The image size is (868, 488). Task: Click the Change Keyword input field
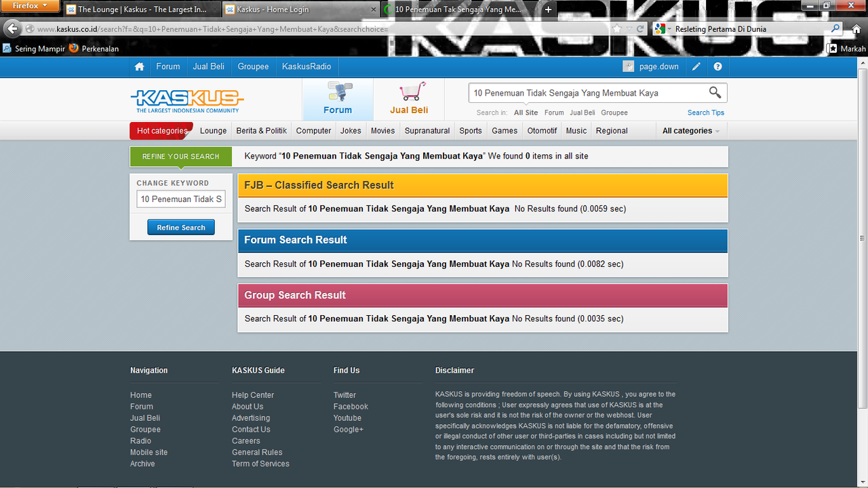[x=181, y=199]
